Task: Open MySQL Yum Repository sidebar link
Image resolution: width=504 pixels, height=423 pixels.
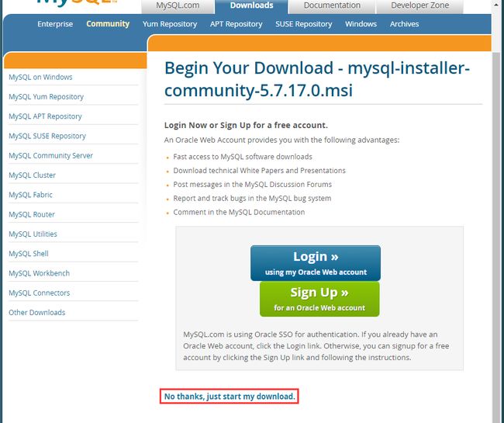Action: point(46,97)
